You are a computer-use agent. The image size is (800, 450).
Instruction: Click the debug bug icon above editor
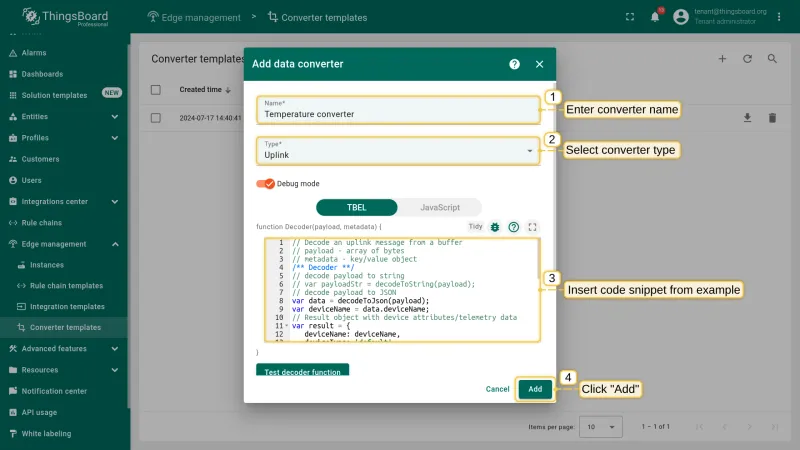coord(495,227)
